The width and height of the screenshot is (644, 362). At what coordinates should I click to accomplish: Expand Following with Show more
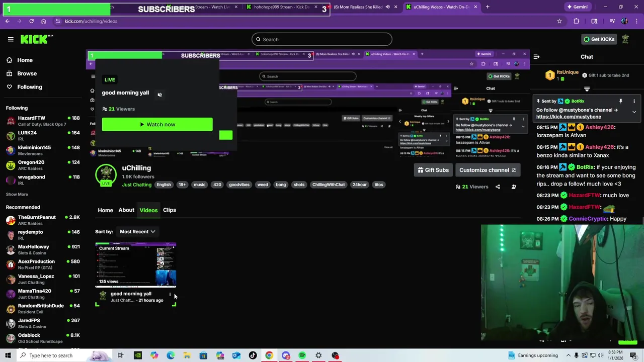(x=17, y=194)
